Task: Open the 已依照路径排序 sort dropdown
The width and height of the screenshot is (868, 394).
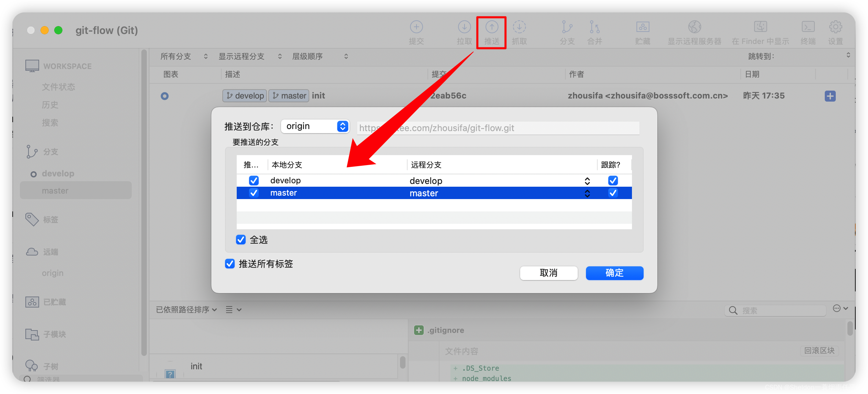Action: [186, 310]
